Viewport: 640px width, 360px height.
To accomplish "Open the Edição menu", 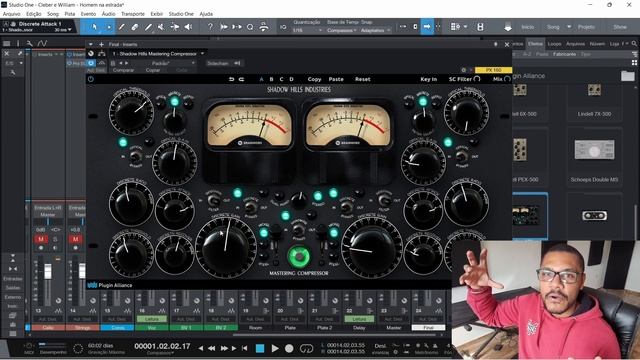I will [34, 14].
